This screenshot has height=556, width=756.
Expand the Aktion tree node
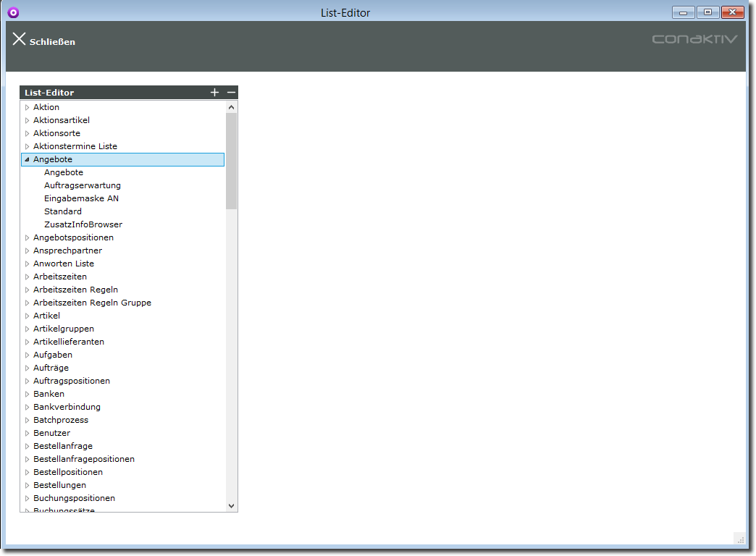pyautogui.click(x=27, y=107)
